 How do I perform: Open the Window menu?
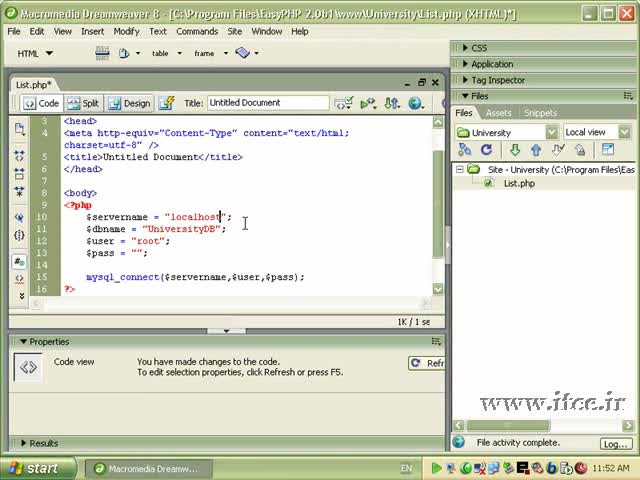(x=267, y=31)
